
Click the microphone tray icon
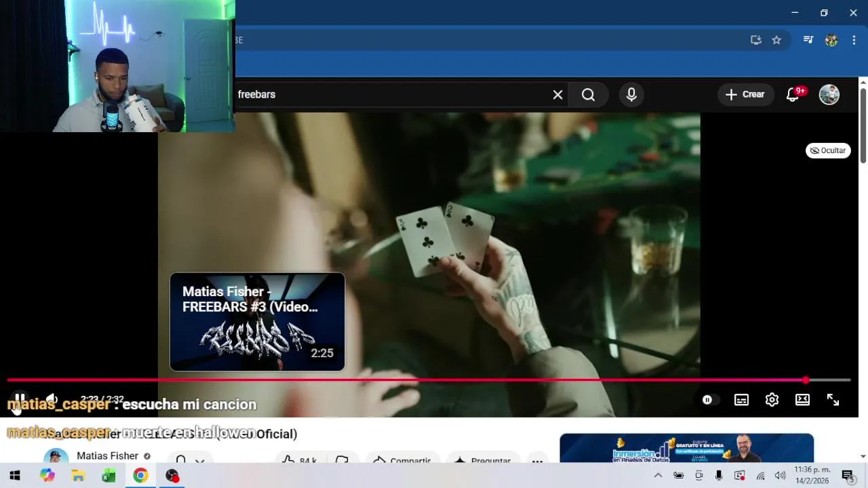tap(719, 476)
